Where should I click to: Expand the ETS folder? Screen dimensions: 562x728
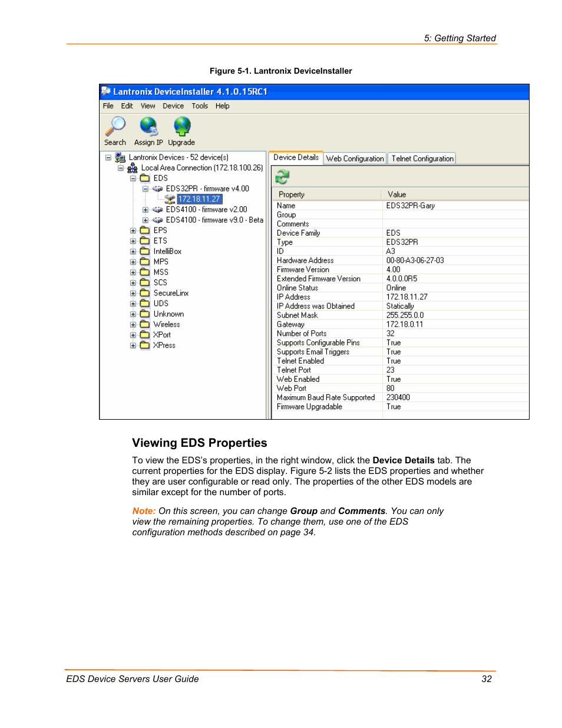[x=133, y=241]
